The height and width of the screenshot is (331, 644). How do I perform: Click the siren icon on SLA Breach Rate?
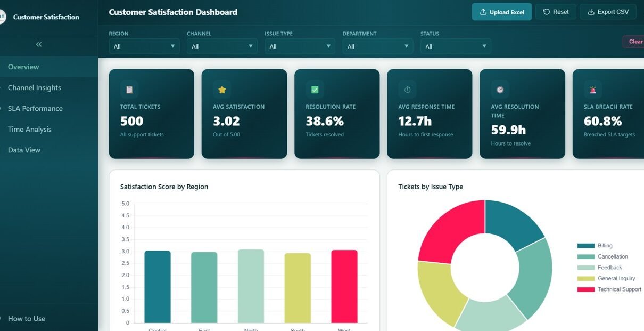click(592, 90)
